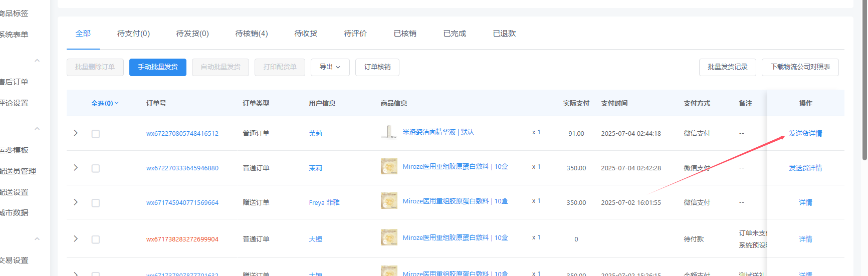
Task: Switch to the 全部 tab
Action: (83, 34)
